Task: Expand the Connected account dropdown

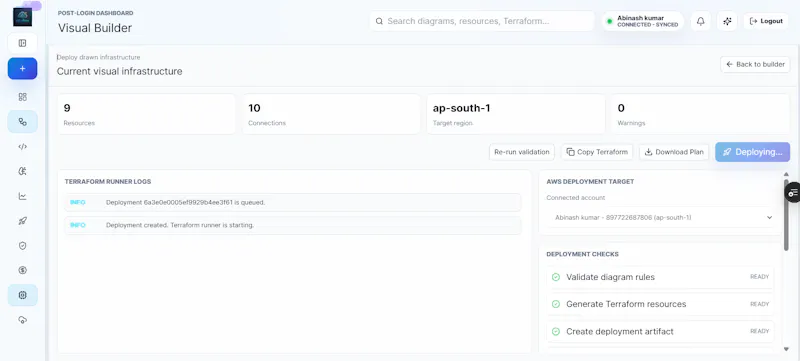Action: 660,218
